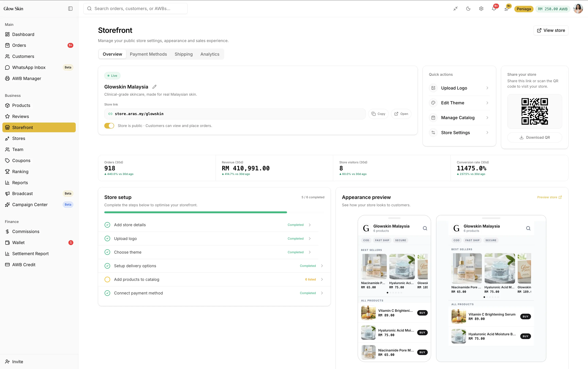Click the store setup progress bar
Image resolution: width=588 pixels, height=369 pixels.
pyautogui.click(x=214, y=212)
